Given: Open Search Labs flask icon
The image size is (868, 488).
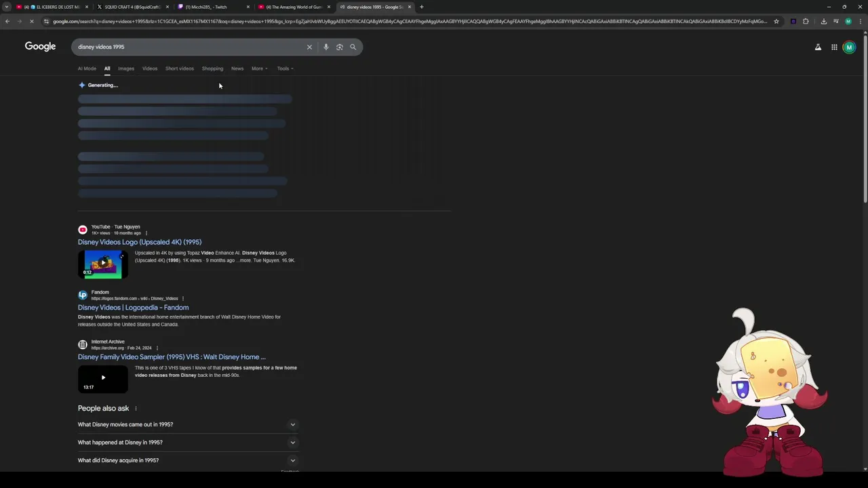Looking at the screenshot, I should (x=818, y=47).
